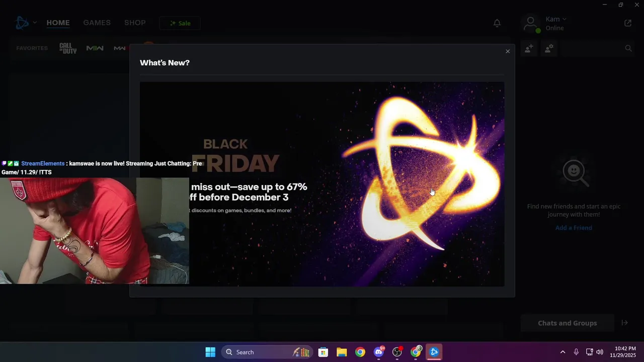Click the FAVORITES label
Screen dimensions: 644x362
point(32,48)
